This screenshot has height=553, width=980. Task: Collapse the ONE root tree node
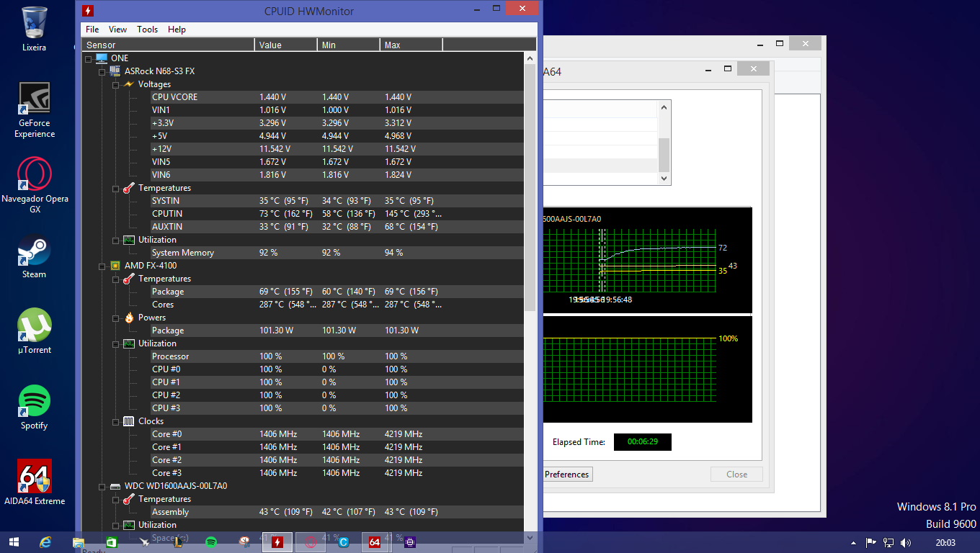tap(88, 58)
